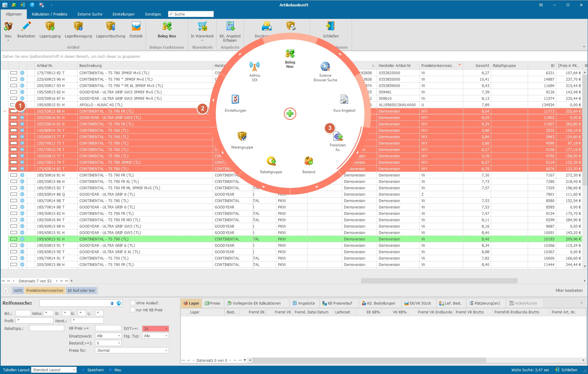Enable the ohne Auslauf checkbox

click(133, 303)
